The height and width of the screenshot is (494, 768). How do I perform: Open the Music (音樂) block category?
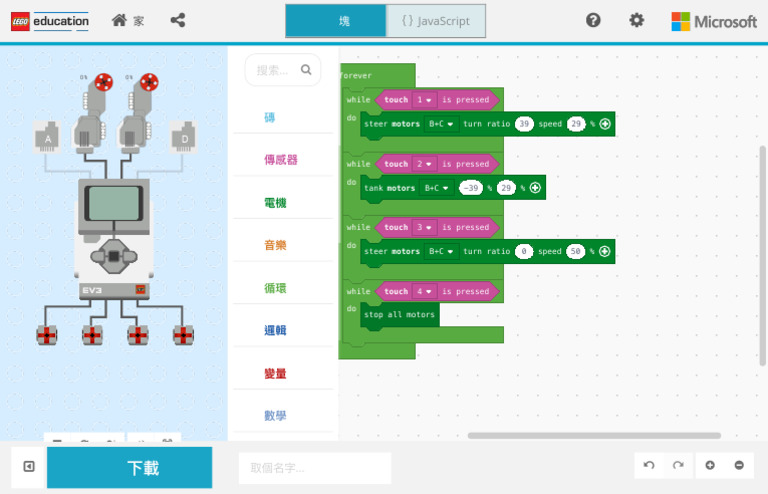pyautogui.click(x=283, y=245)
